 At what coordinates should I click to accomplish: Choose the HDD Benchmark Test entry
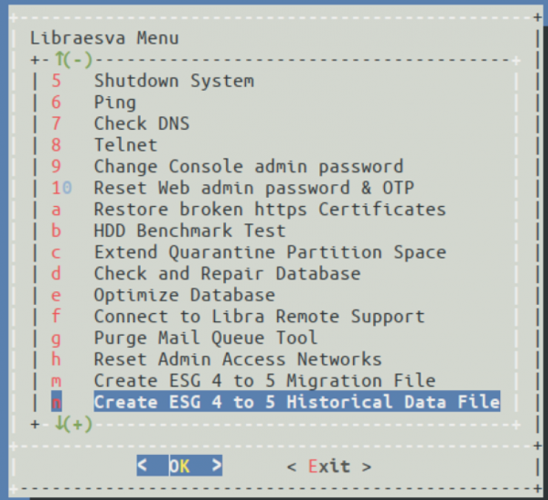(x=190, y=231)
